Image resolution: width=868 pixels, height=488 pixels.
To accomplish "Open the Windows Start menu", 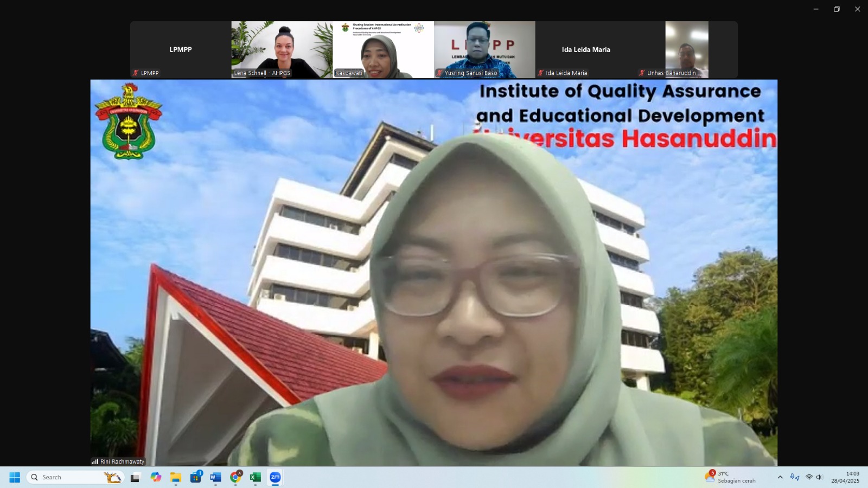I will click(x=15, y=477).
